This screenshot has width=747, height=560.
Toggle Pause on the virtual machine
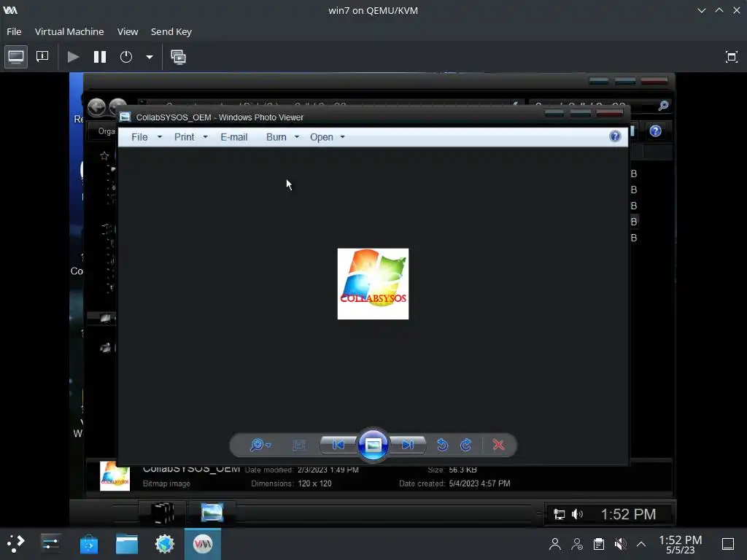99,57
